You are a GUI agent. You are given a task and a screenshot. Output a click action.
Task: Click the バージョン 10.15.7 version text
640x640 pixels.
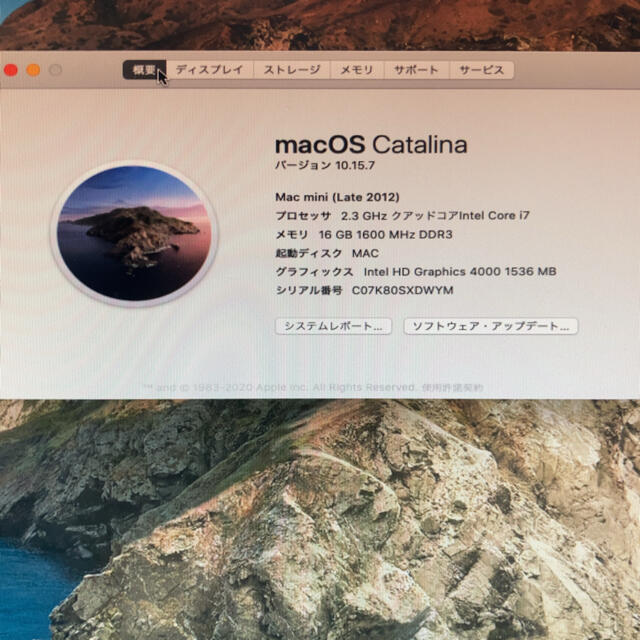click(325, 165)
